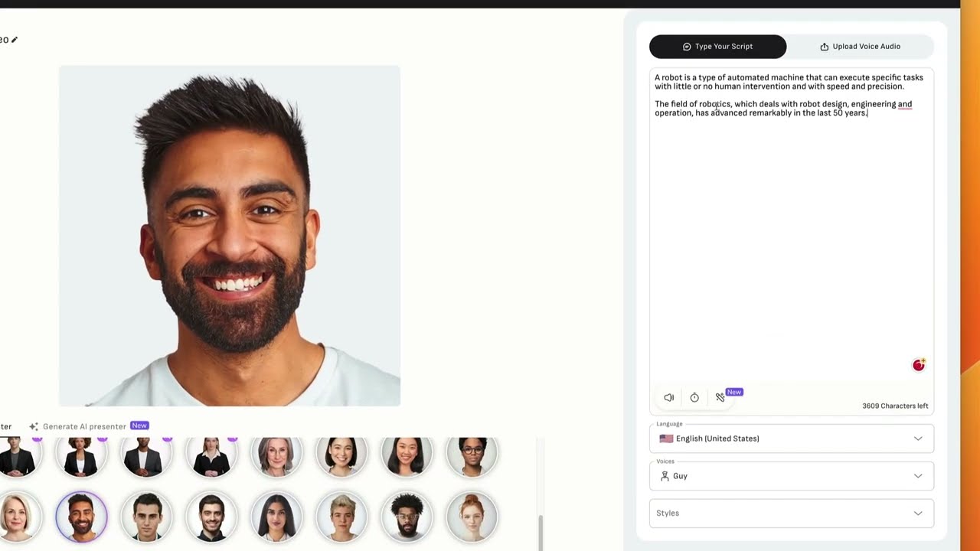Switch to the Upload Voice Audio tab

click(x=861, y=46)
